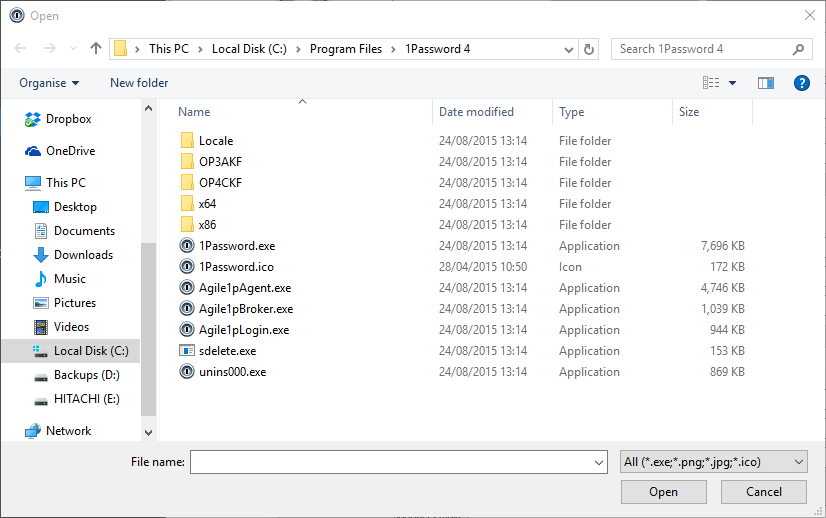This screenshot has height=518, width=826.
Task: Open the Organise dropdown menu
Action: (49, 83)
